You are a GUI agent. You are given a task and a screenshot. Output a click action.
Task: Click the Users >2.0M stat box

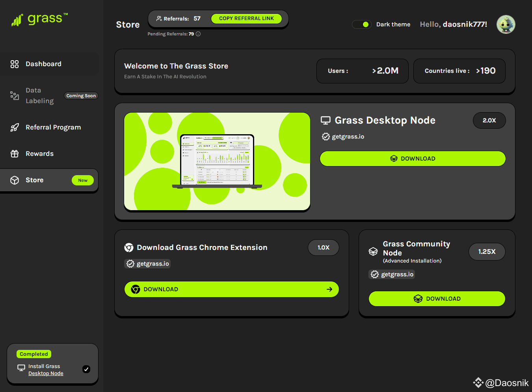click(363, 71)
